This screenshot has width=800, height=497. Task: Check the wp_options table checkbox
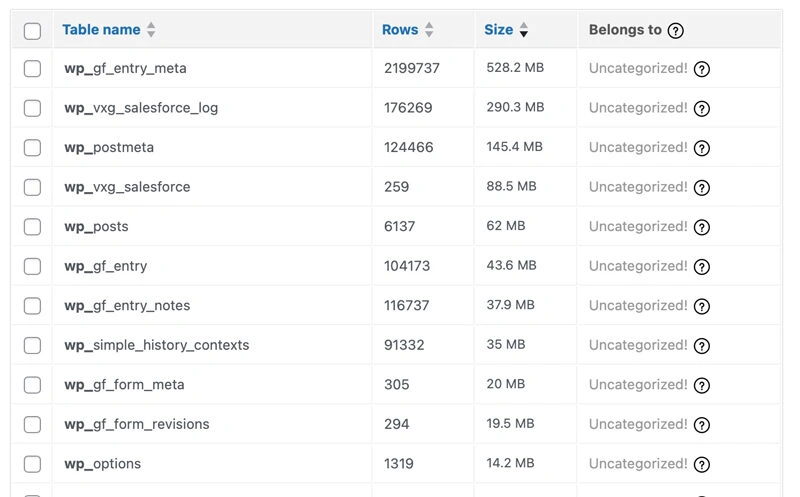click(32, 464)
